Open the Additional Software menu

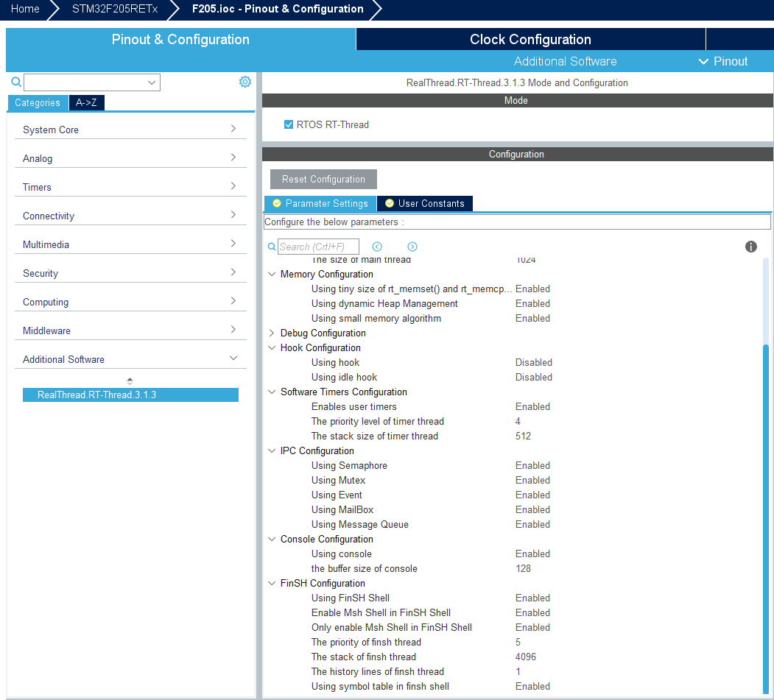565,61
